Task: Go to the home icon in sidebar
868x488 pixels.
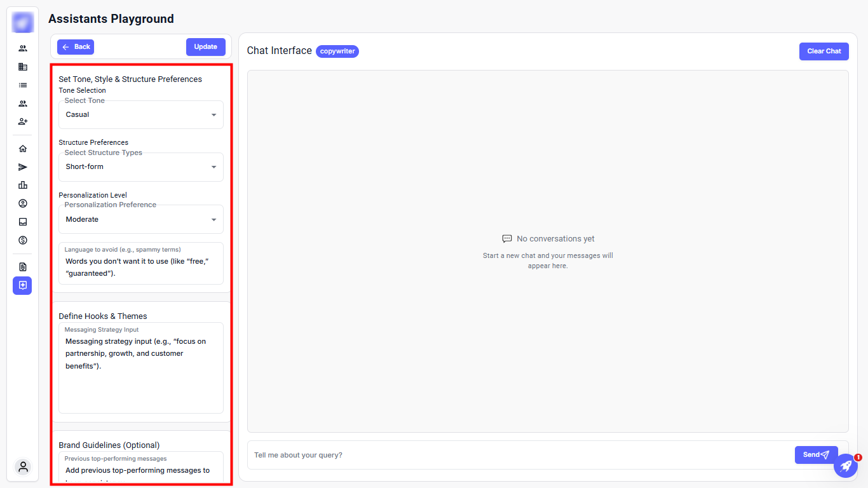Action: click(23, 149)
